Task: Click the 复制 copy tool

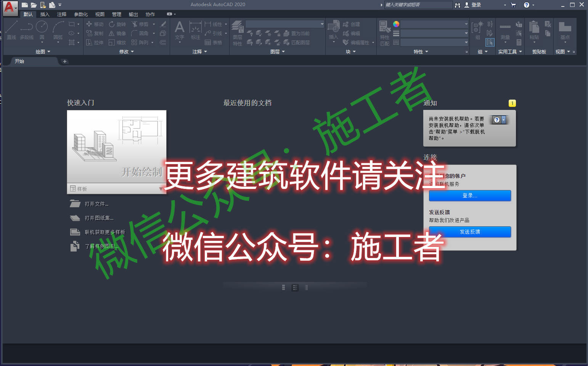Action: [x=95, y=33]
